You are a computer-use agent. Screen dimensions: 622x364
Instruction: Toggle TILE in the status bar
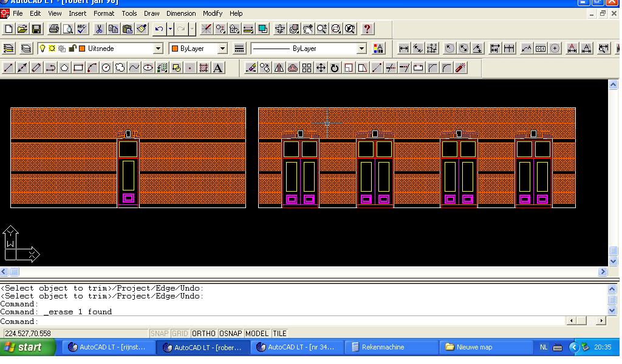[x=279, y=334]
